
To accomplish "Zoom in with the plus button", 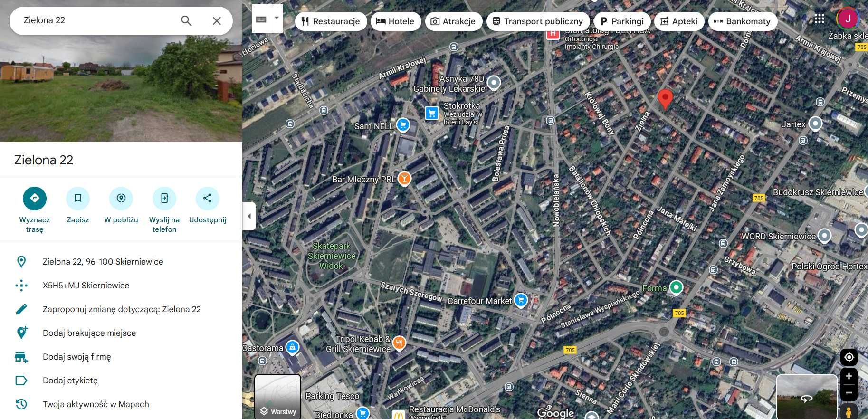I will [x=849, y=376].
